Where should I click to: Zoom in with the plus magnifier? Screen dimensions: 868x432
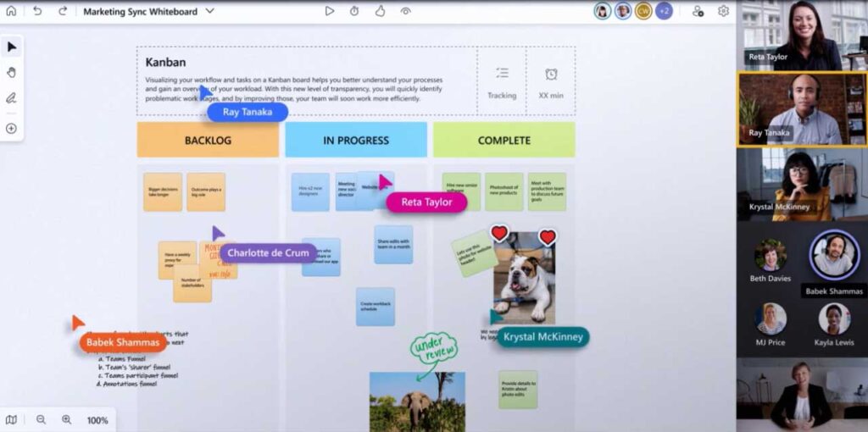[x=66, y=420]
